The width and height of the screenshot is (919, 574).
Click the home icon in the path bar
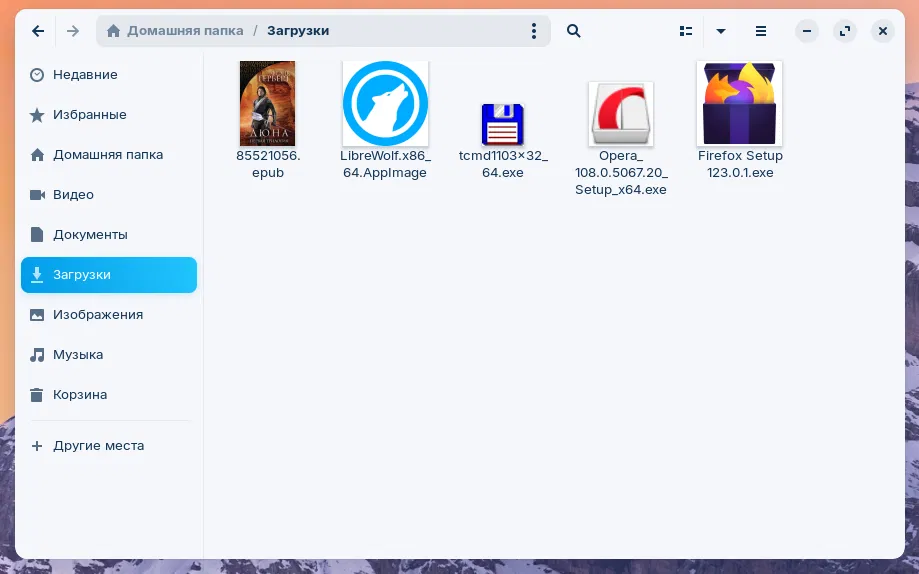(x=113, y=30)
